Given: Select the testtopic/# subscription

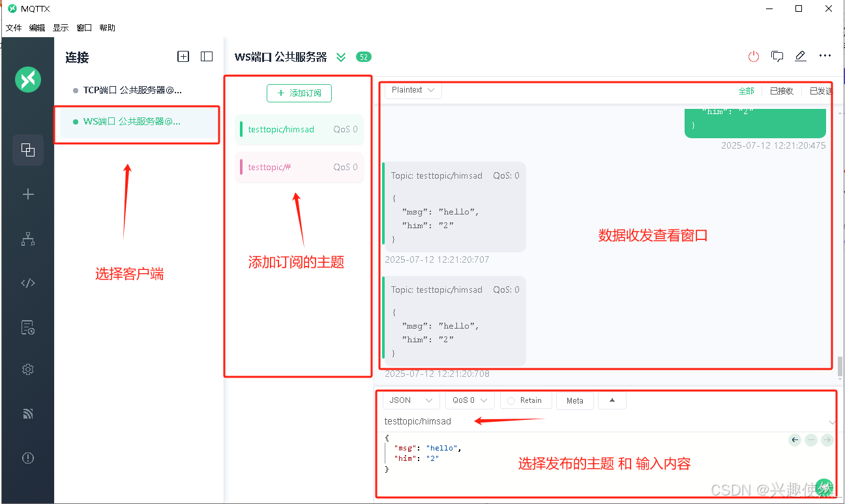Looking at the screenshot, I should click(x=299, y=167).
